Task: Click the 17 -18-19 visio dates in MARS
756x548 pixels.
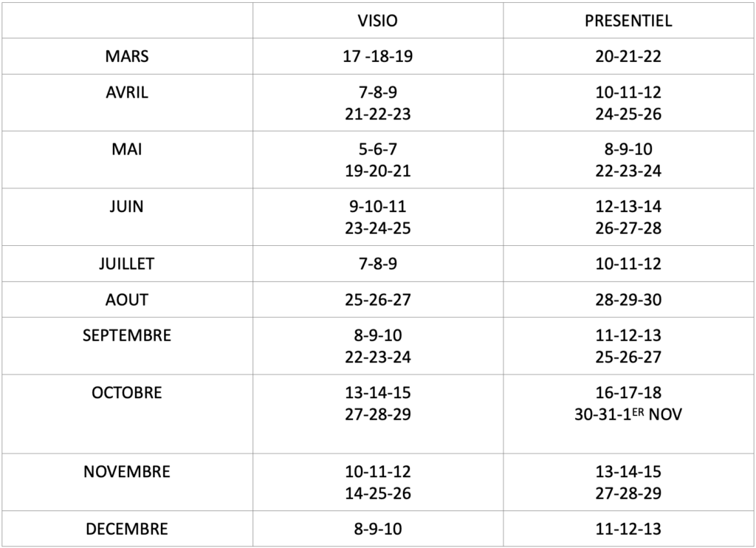Action: 377,56
